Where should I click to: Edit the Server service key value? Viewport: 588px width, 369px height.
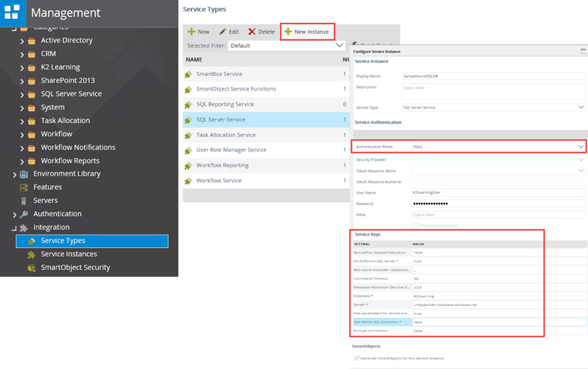tap(499, 304)
